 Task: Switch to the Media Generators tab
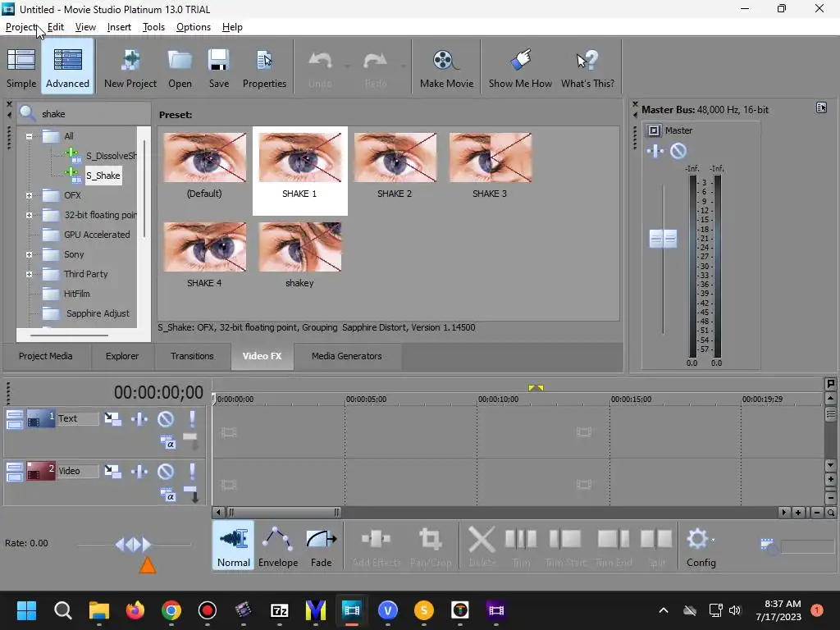(347, 356)
